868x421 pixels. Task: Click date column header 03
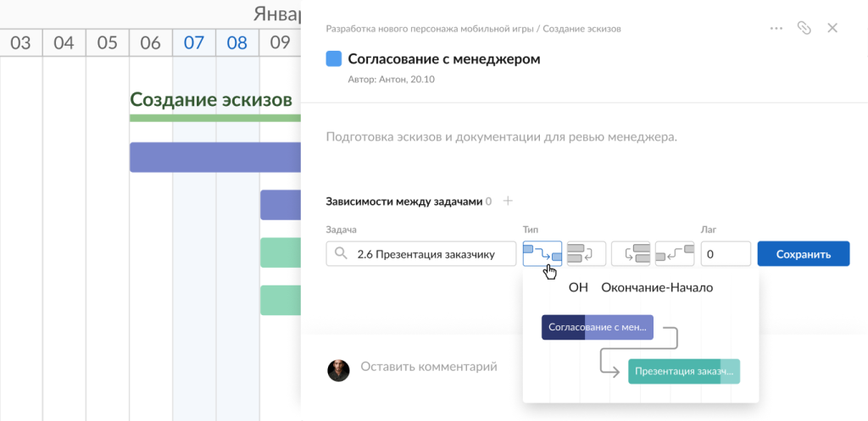point(20,42)
